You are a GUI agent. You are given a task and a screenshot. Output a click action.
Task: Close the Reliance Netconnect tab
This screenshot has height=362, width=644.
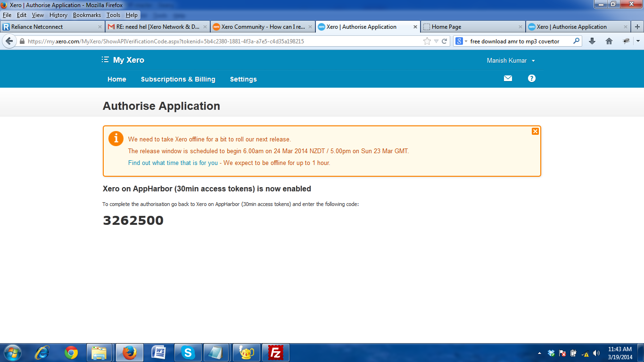[99, 27]
